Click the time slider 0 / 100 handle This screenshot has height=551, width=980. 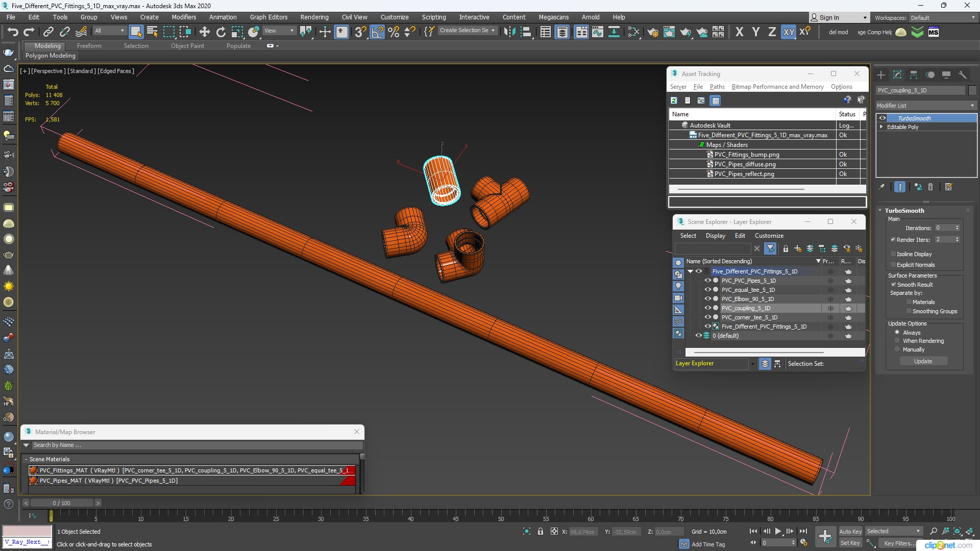[x=61, y=503]
